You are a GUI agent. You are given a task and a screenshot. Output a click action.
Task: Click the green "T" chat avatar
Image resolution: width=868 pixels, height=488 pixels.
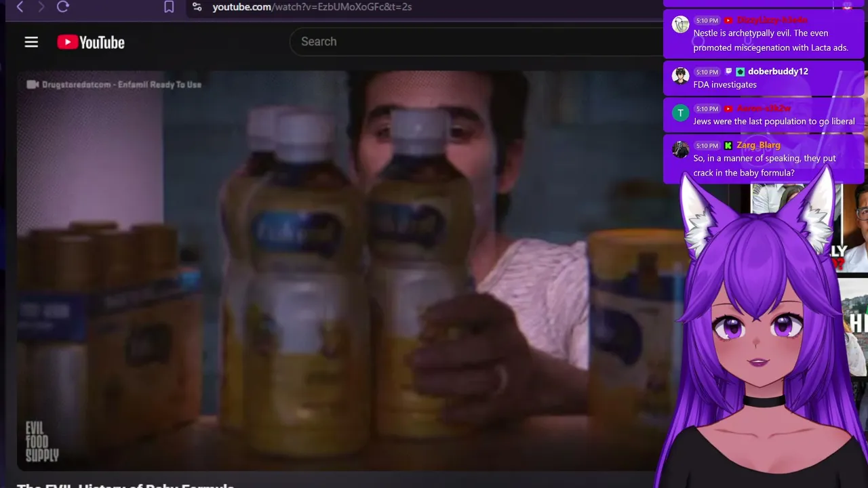click(x=680, y=113)
